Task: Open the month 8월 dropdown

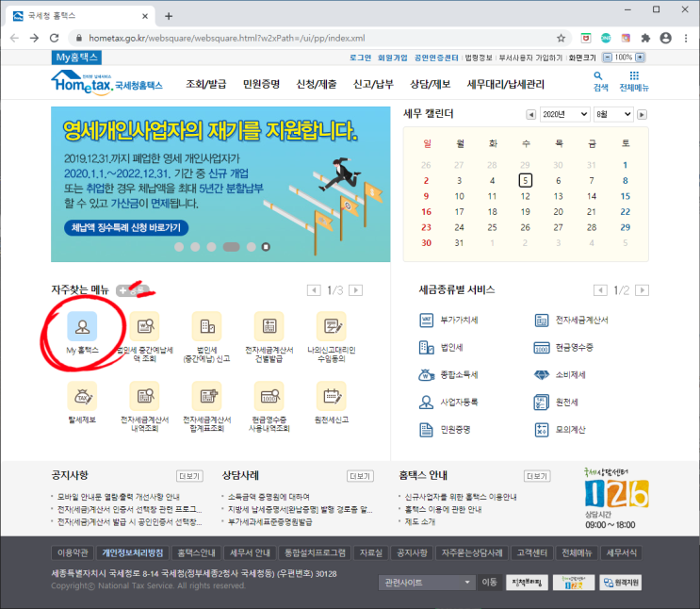Action: 613,114
